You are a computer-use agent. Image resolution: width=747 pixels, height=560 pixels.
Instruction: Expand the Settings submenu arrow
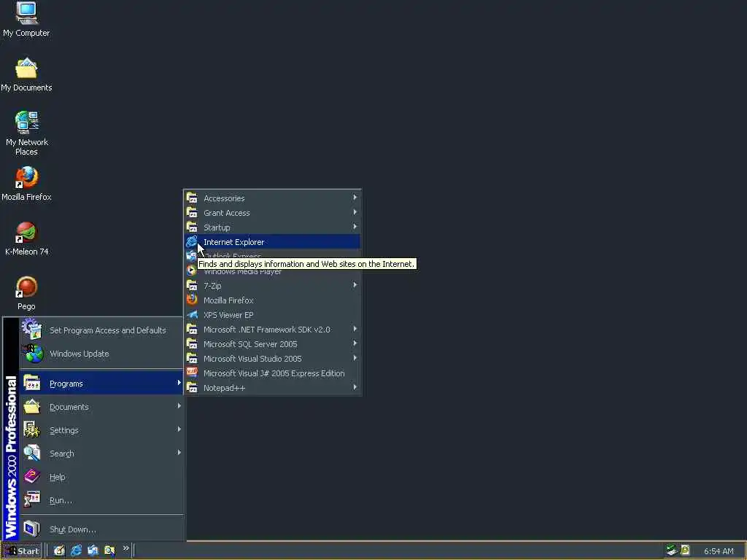pyautogui.click(x=179, y=429)
